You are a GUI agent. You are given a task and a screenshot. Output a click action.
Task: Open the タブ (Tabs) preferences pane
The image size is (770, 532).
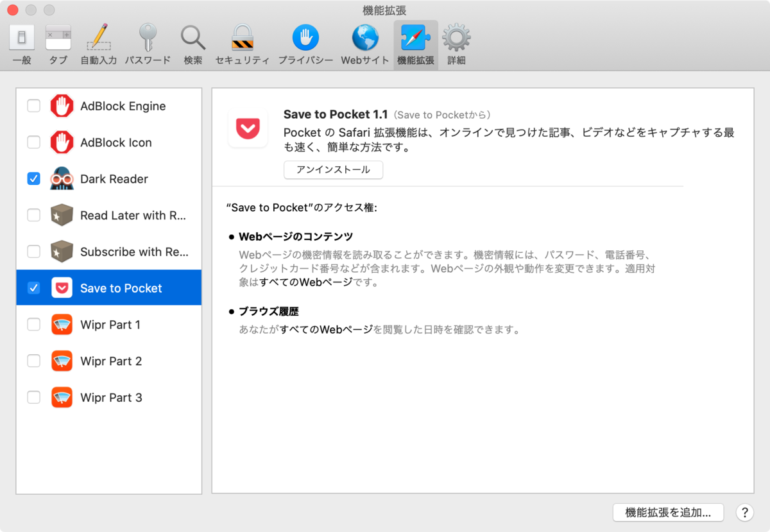pyautogui.click(x=58, y=45)
